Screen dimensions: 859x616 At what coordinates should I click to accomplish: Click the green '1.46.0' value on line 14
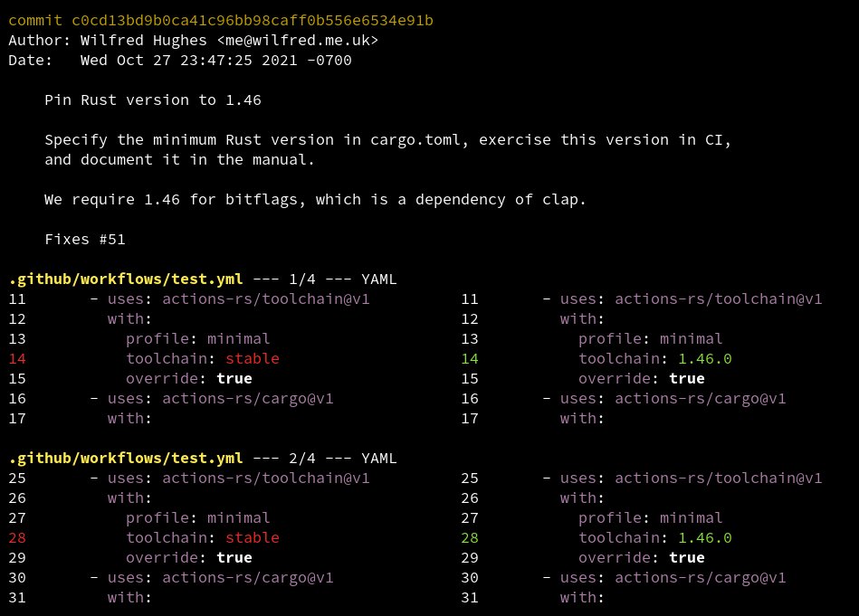(705, 359)
